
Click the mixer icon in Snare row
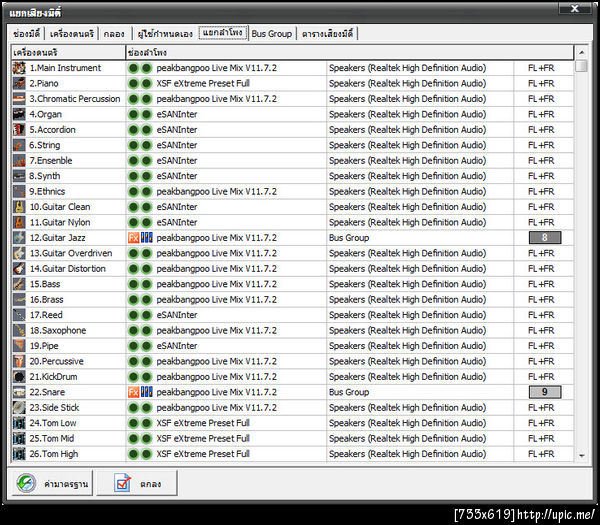tap(147, 392)
